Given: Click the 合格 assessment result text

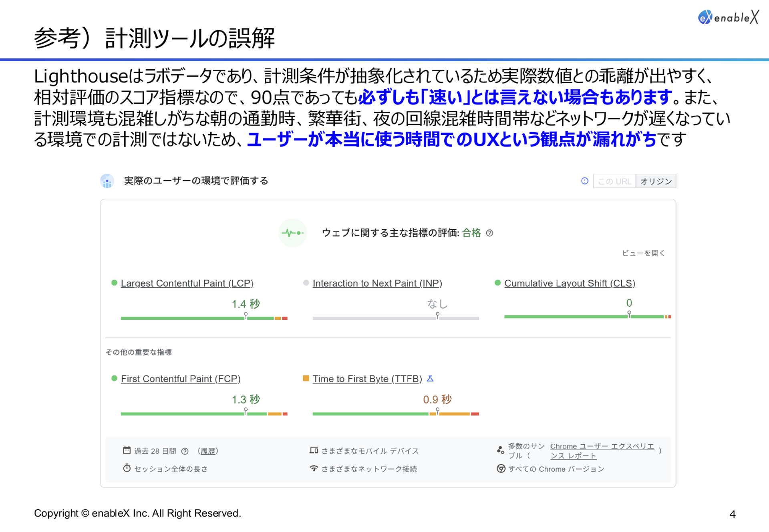Looking at the screenshot, I should pos(471,233).
